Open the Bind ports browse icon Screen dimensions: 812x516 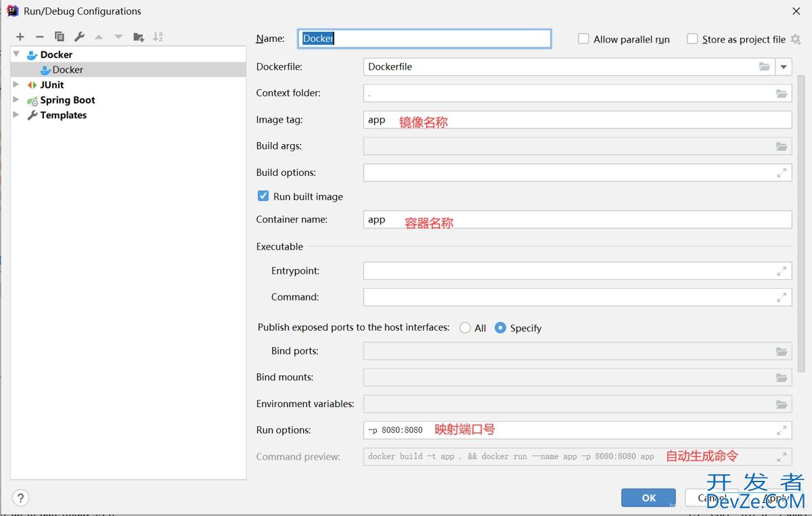pos(782,352)
